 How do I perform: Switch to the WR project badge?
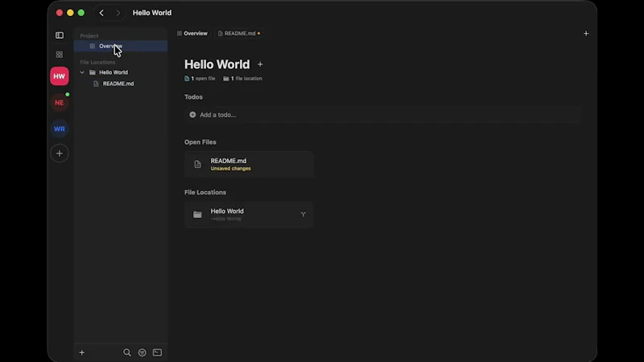pos(60,129)
